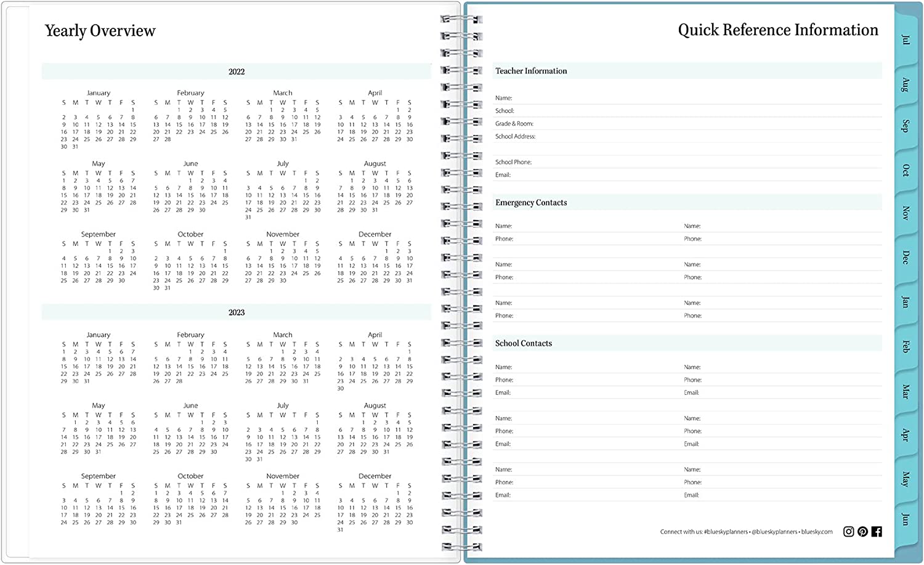Image resolution: width=924 pixels, height=565 pixels.
Task: Select the Jun tab at the bottom
Action: [x=905, y=519]
